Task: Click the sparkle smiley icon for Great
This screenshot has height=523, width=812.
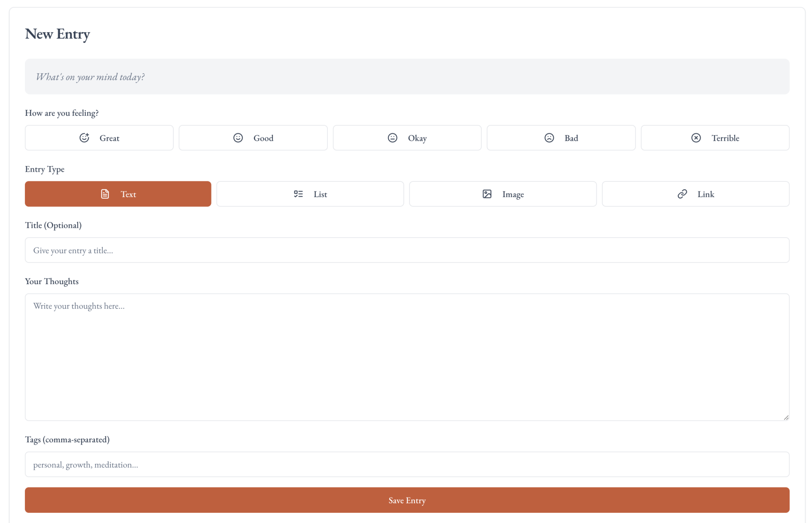Action: click(84, 138)
